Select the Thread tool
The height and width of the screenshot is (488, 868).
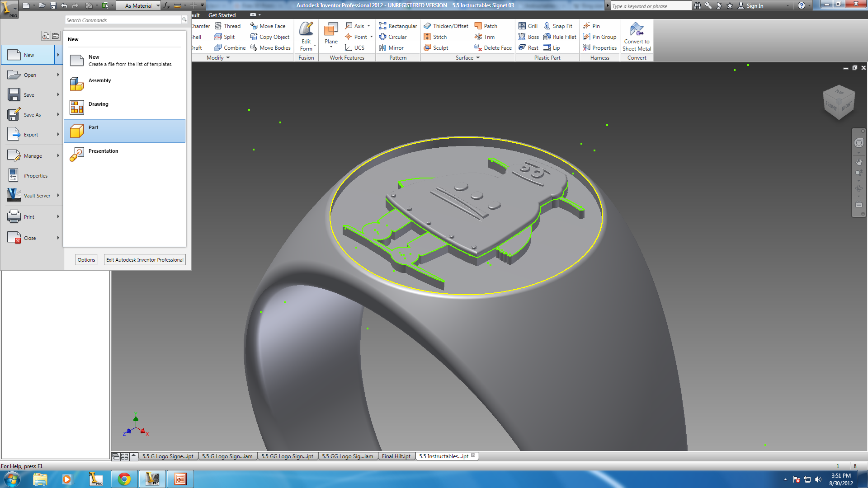click(x=228, y=26)
